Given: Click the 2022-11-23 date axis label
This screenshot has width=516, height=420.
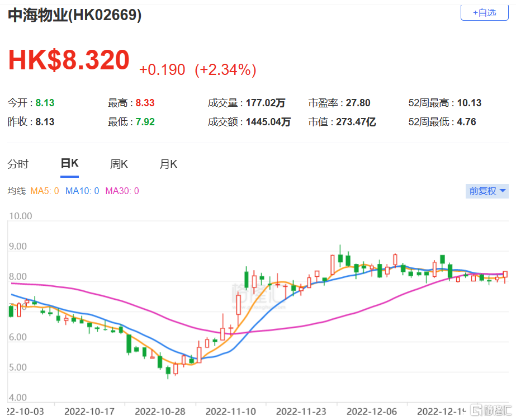Looking at the screenshot, I should tap(301, 412).
